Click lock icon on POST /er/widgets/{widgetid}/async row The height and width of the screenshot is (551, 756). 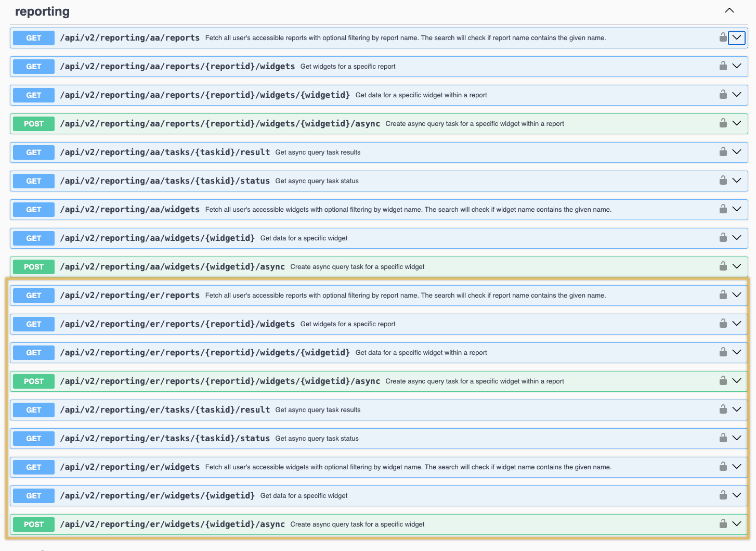pos(723,524)
